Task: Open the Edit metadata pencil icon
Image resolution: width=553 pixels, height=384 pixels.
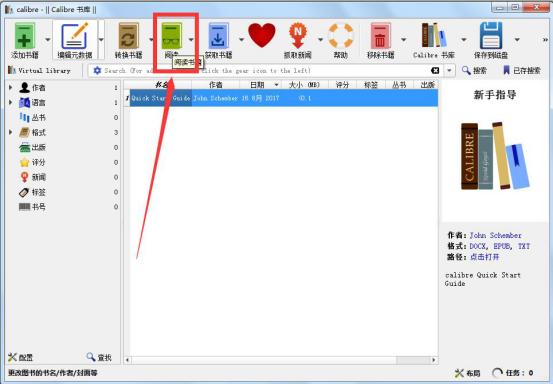Action: (74, 36)
